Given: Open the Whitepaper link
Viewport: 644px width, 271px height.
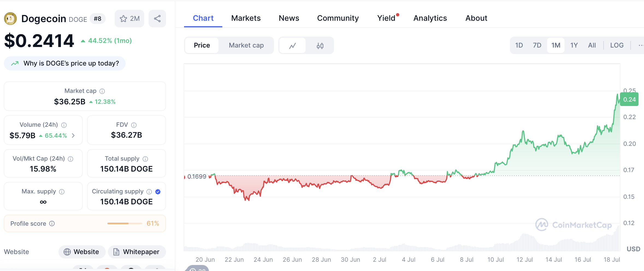Looking at the screenshot, I should tap(137, 252).
